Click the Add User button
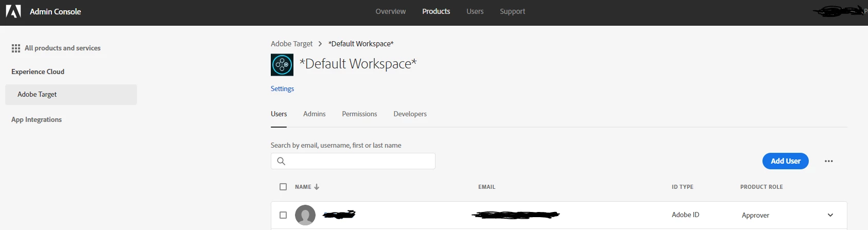 click(x=786, y=161)
